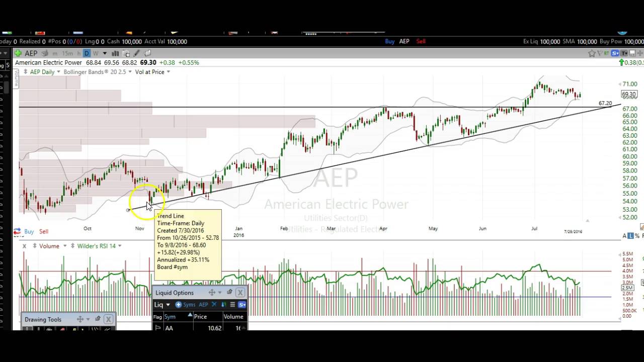Click the Syms add button
The width and height of the screenshot is (644, 362).
(x=185, y=305)
